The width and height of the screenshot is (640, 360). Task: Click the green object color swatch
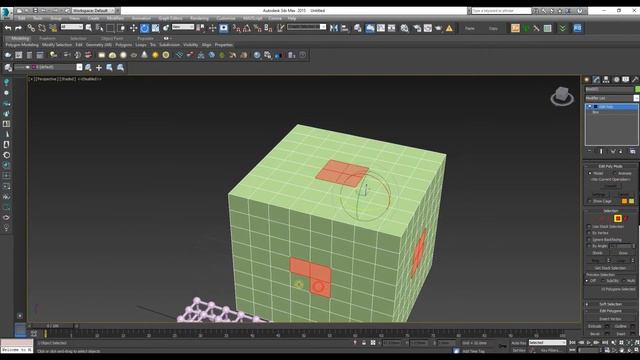coord(638,89)
